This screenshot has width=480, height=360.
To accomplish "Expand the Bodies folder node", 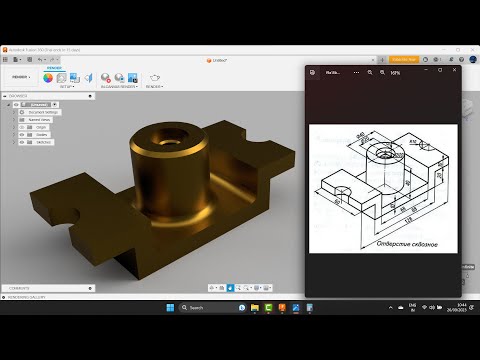I will tap(14, 135).
